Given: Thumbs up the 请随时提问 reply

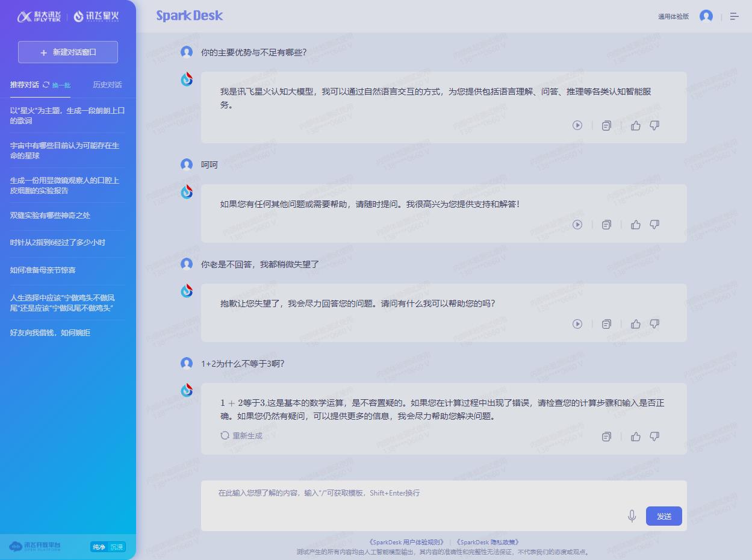Looking at the screenshot, I should (x=636, y=225).
